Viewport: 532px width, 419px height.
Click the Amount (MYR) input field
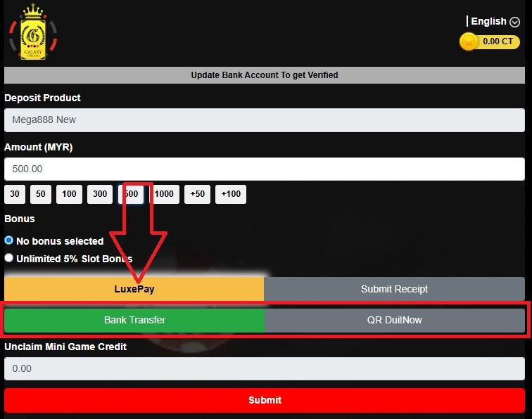(x=265, y=169)
